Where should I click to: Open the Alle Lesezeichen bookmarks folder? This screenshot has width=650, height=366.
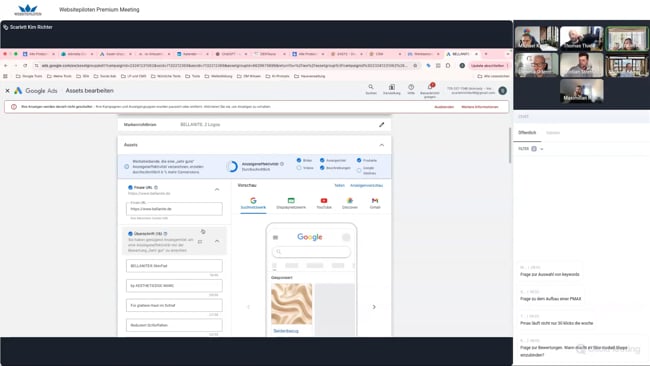pyautogui.click(x=493, y=76)
